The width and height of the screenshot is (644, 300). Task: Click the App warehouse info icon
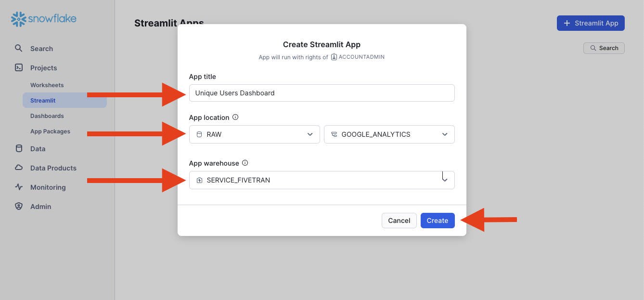[x=245, y=163]
